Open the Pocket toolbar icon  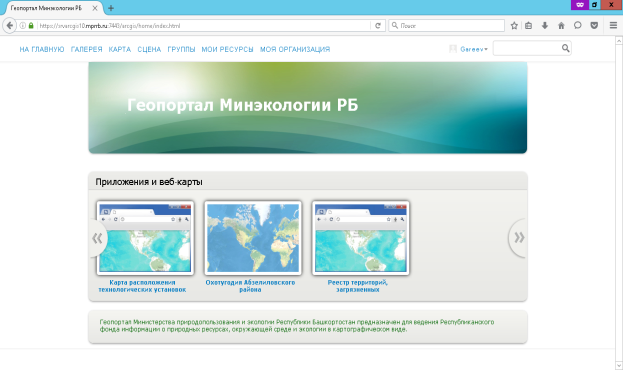[594, 25]
